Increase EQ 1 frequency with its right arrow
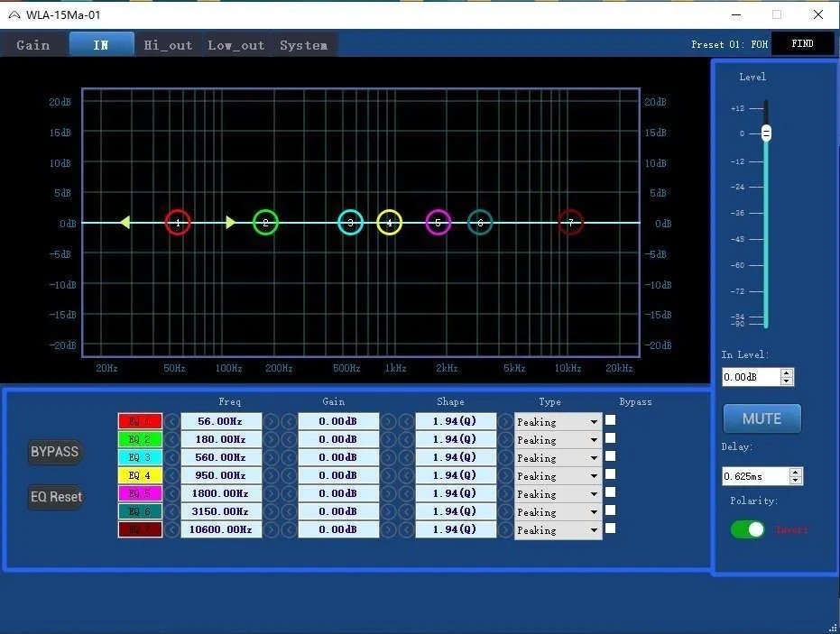 pyautogui.click(x=271, y=421)
